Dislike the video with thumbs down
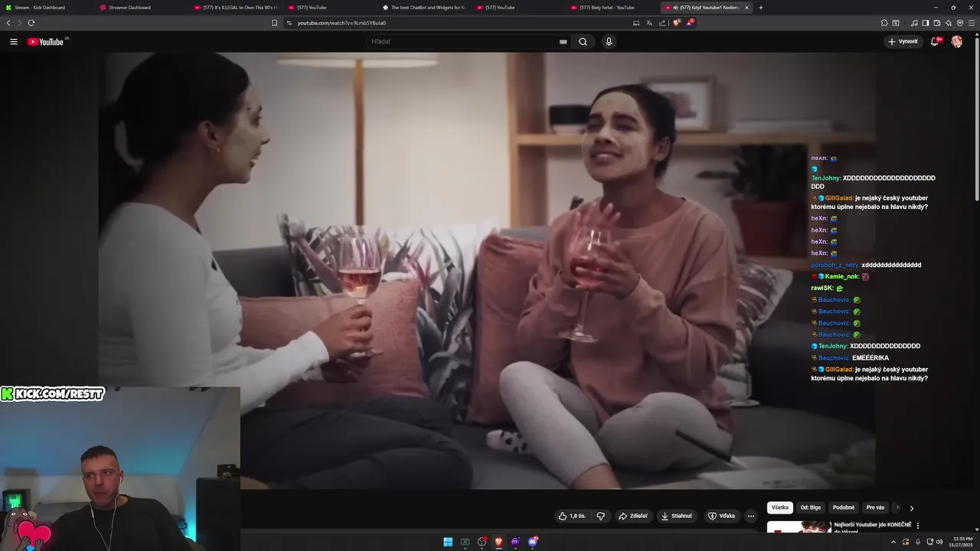 click(601, 516)
